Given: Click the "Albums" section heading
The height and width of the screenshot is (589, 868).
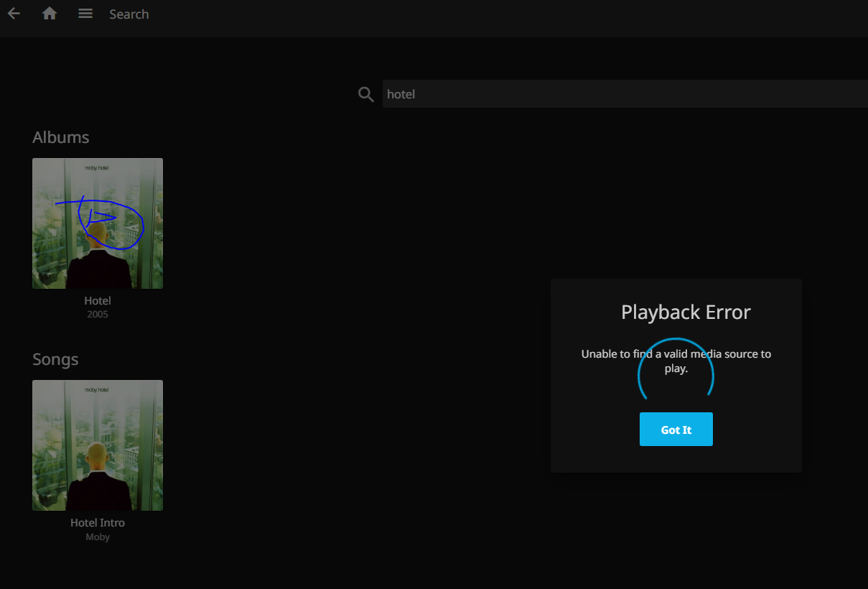Looking at the screenshot, I should 61,137.
